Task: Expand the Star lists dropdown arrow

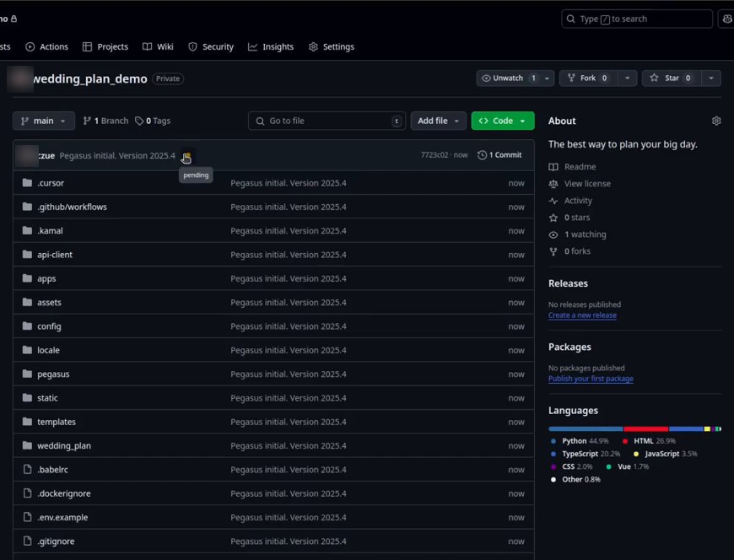Action: 711,78
